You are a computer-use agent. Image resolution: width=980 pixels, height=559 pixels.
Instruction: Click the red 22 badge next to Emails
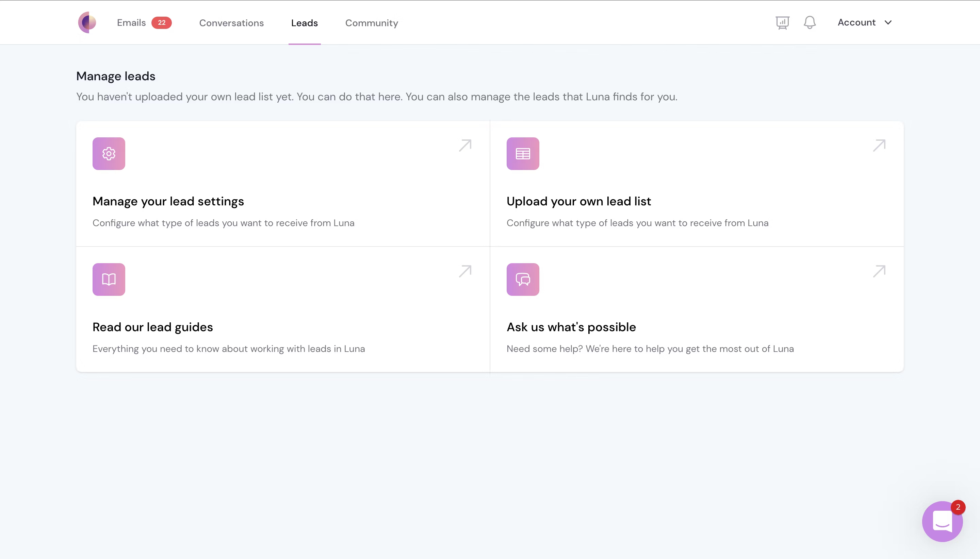coord(162,22)
